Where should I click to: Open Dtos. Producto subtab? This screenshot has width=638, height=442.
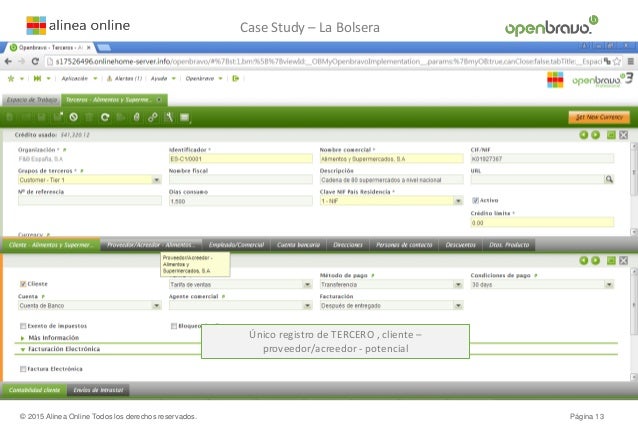coord(509,245)
